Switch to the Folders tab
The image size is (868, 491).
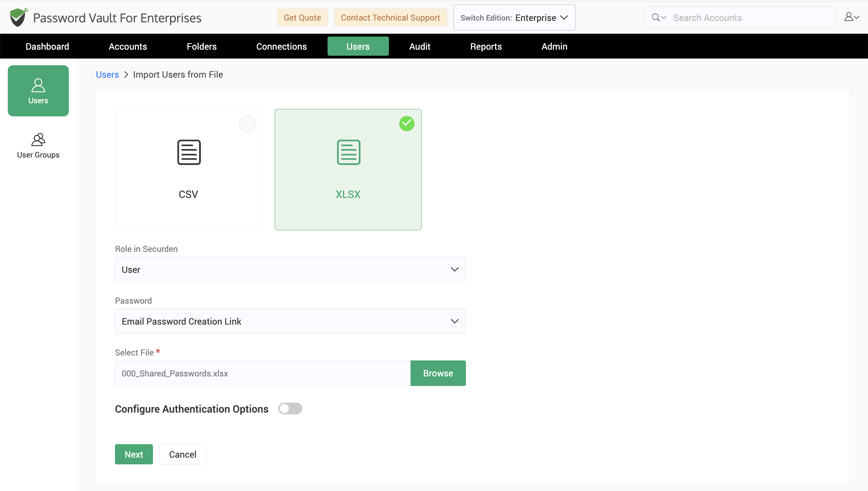(x=202, y=46)
